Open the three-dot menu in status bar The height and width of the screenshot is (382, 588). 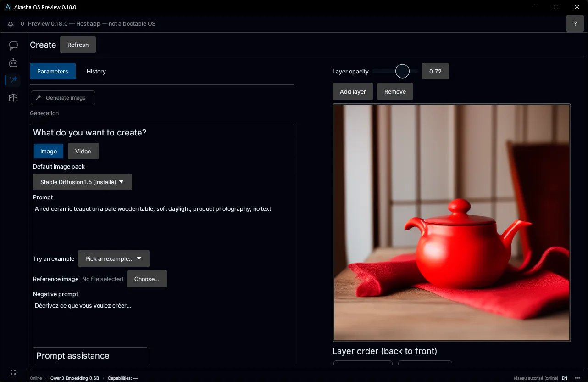[577, 378]
